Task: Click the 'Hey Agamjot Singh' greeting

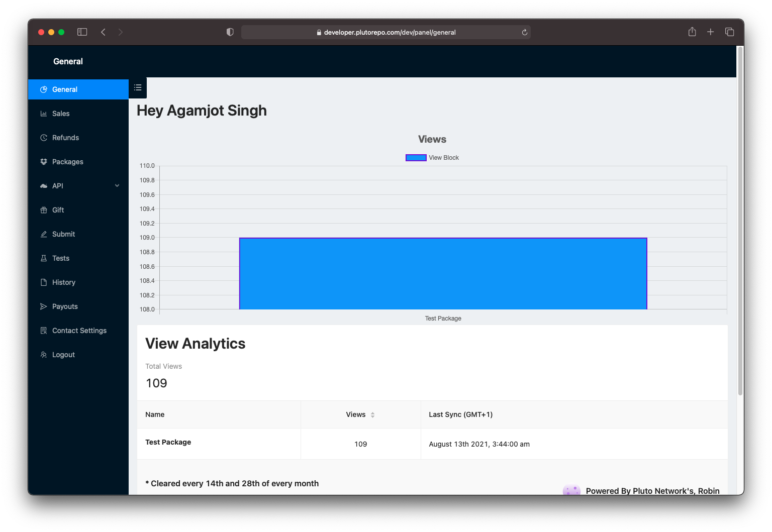Action: (202, 111)
